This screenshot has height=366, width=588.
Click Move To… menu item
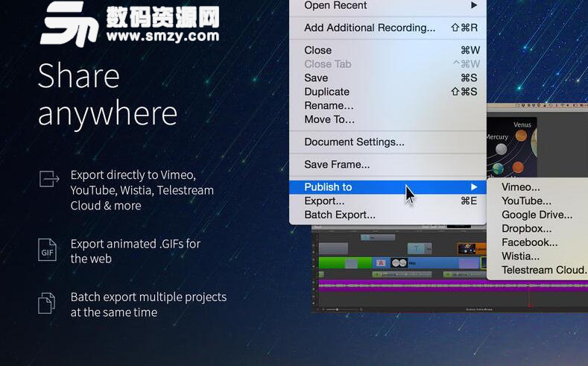point(329,119)
